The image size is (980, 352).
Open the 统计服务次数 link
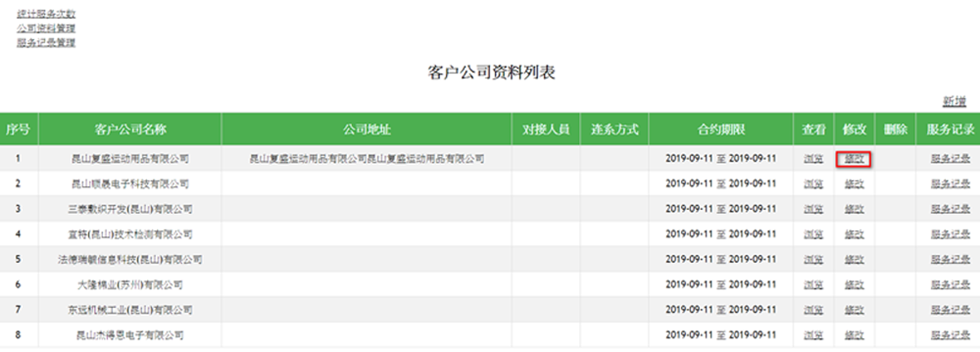click(x=47, y=13)
